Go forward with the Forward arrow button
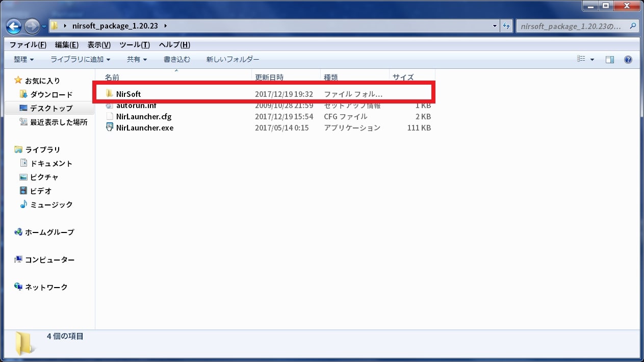The image size is (644, 362). click(32, 26)
